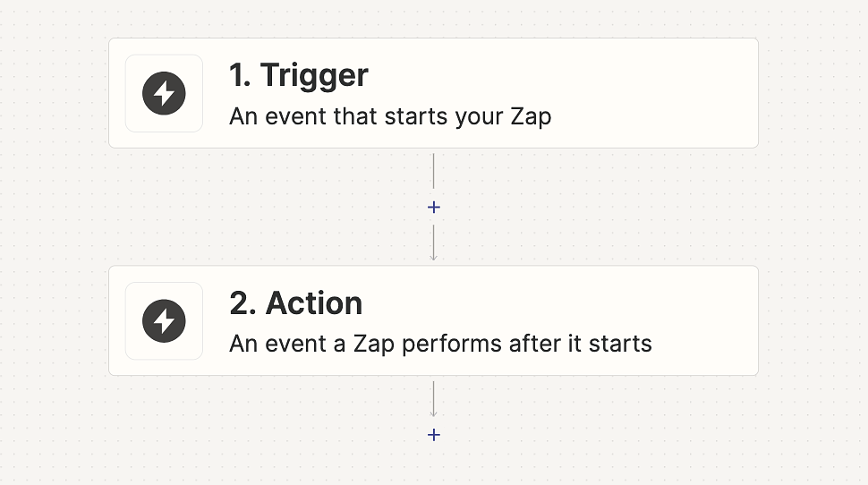The height and width of the screenshot is (485, 868).
Task: Select "An event a Zap performs after it starts"
Action: tap(440, 344)
